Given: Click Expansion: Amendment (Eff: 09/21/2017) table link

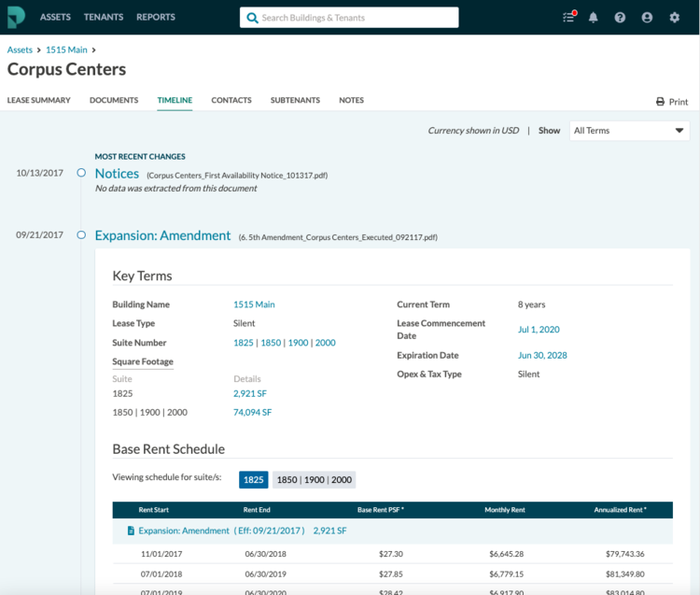Looking at the screenshot, I should [x=221, y=531].
